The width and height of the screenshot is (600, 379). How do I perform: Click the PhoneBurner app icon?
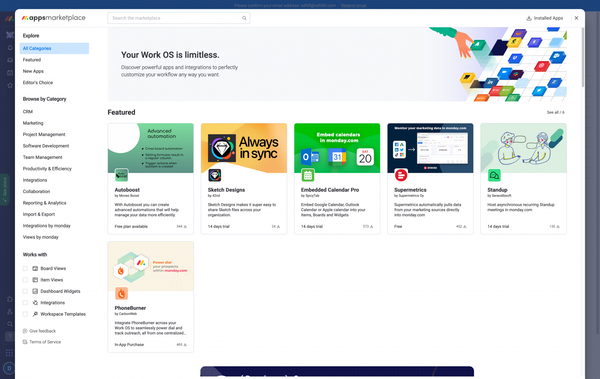[x=122, y=294]
